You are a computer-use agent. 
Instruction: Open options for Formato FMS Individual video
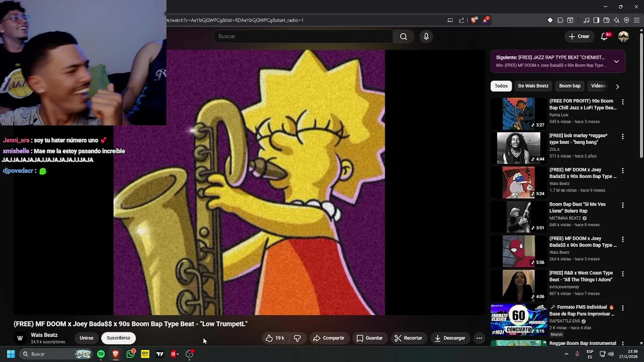[623, 308]
